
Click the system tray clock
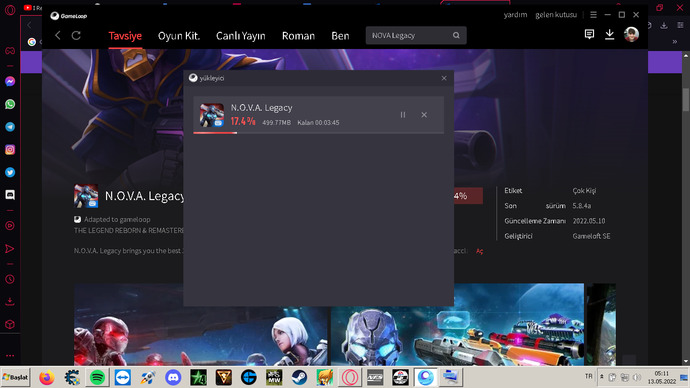point(661,377)
